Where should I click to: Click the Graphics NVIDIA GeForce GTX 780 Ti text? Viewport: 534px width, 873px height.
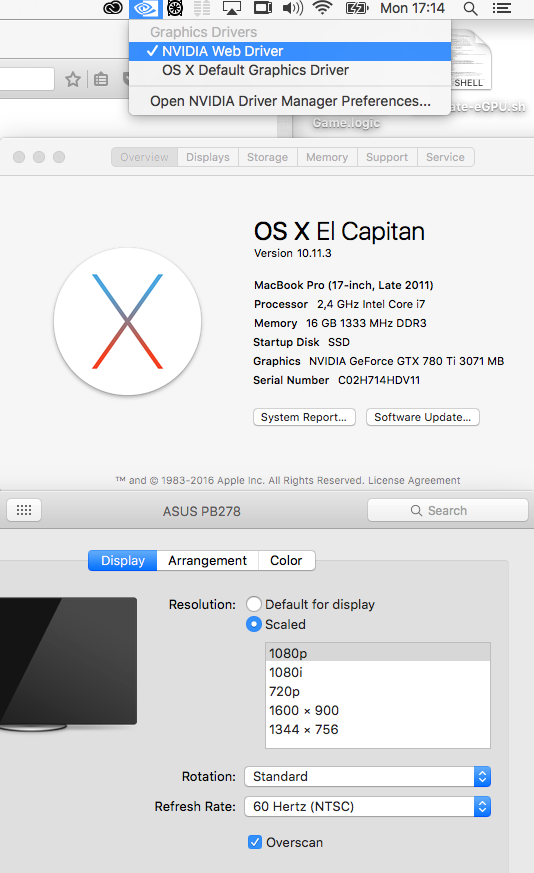(379, 361)
